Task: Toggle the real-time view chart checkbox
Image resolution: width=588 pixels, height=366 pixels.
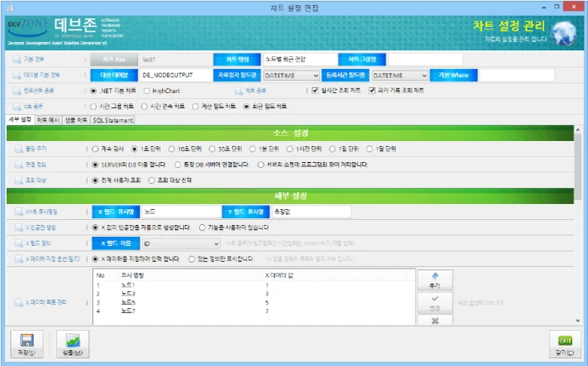Action: point(315,91)
